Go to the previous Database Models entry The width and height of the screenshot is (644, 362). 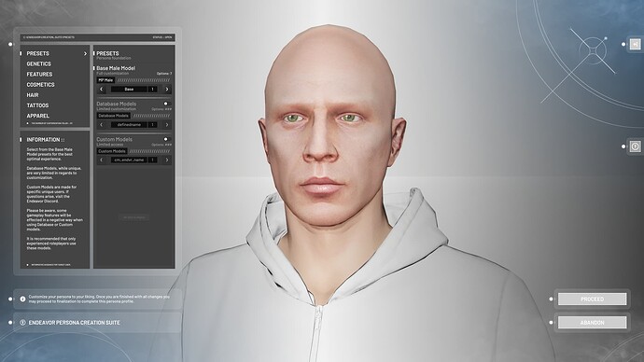tap(102, 124)
